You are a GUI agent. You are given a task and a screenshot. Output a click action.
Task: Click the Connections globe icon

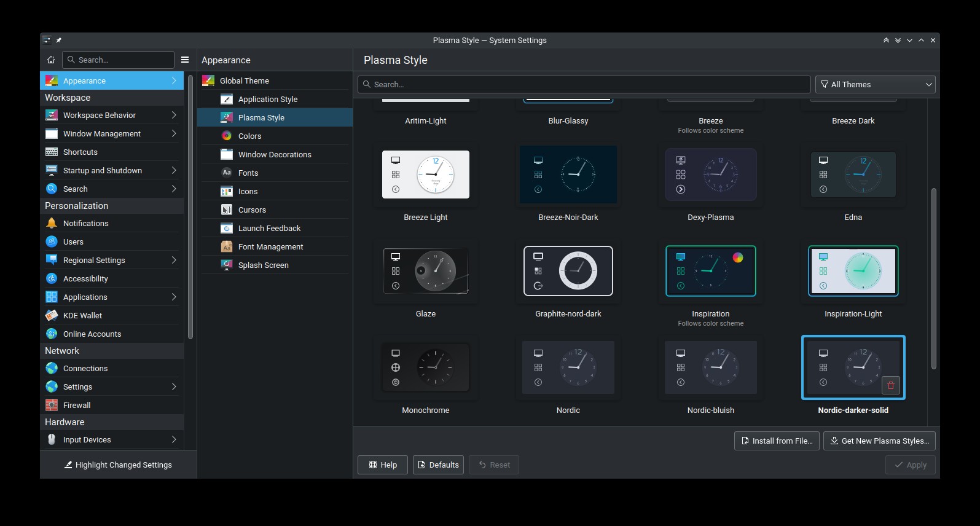coord(52,368)
